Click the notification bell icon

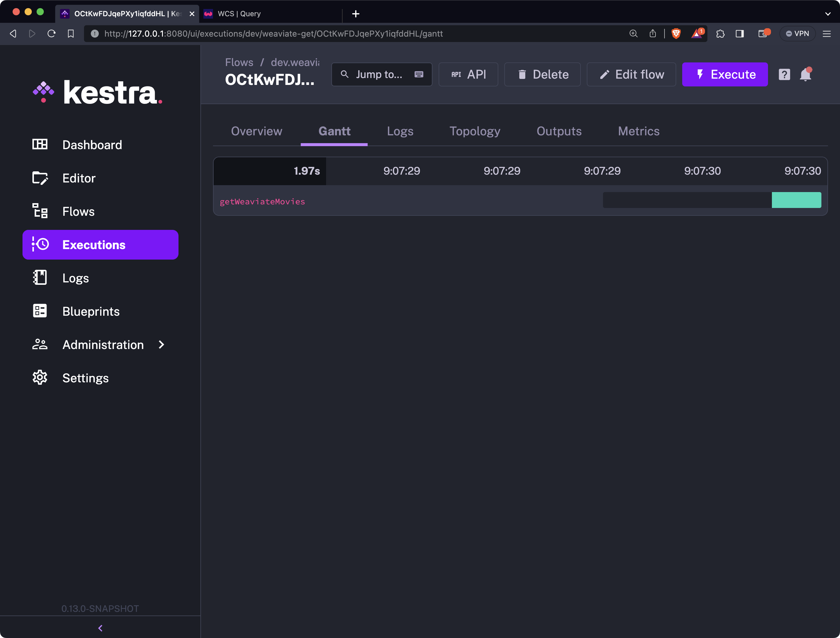pyautogui.click(x=805, y=74)
